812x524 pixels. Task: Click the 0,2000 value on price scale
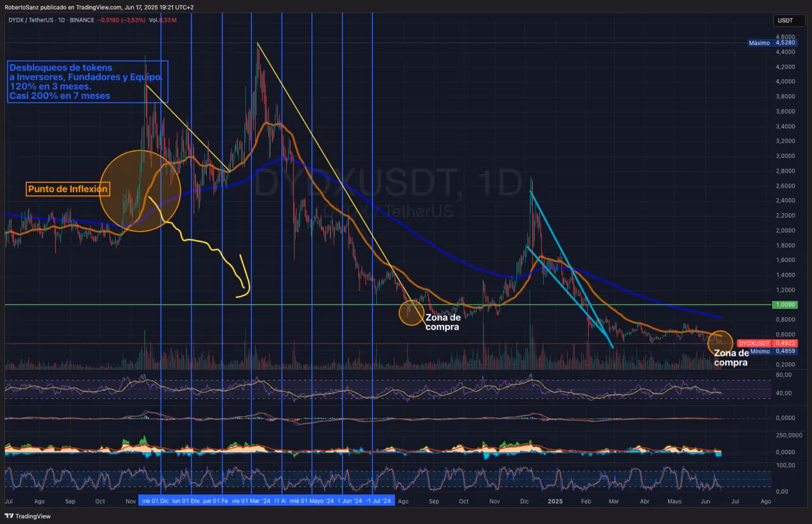785,364
